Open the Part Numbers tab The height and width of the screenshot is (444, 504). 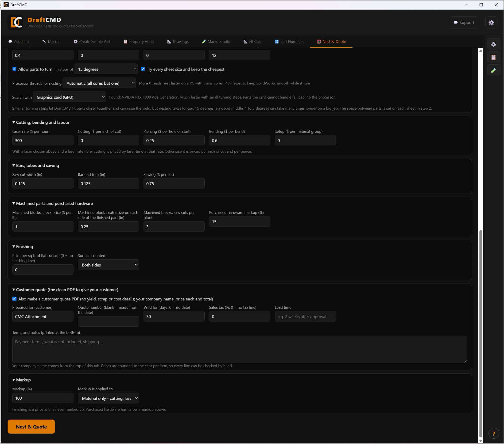pos(289,42)
